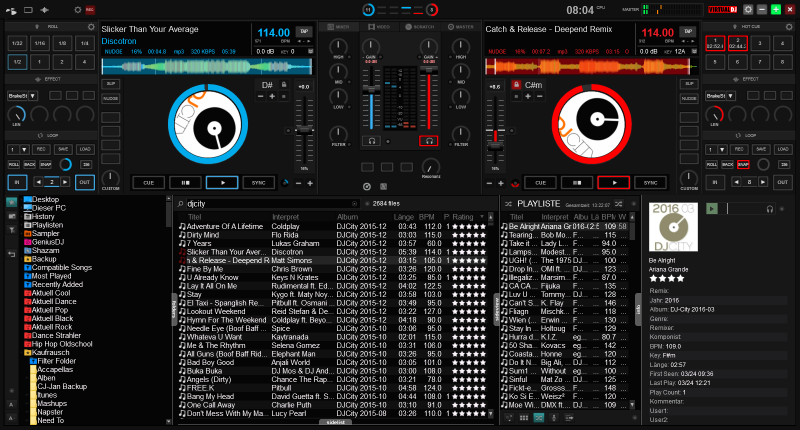
Task: Tap tempo with left deck TAP button
Action: 305,32
